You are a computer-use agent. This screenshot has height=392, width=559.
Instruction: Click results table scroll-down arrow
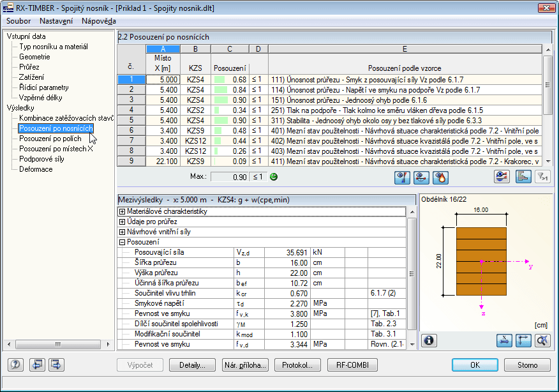[548, 162]
